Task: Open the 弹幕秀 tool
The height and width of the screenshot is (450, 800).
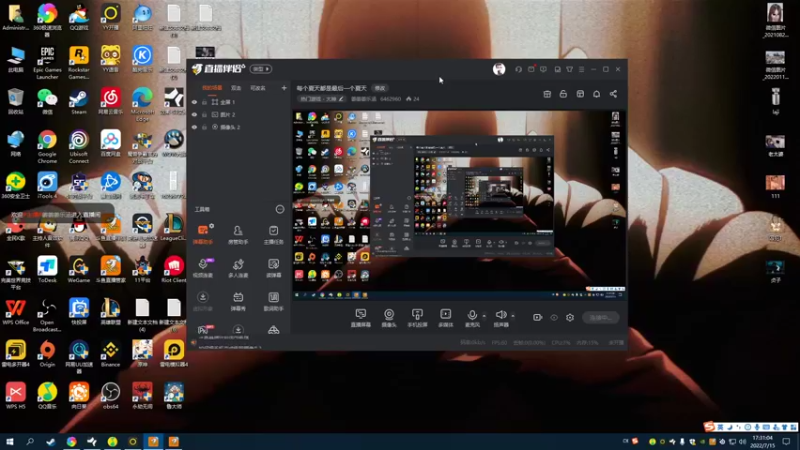Action: (238, 301)
